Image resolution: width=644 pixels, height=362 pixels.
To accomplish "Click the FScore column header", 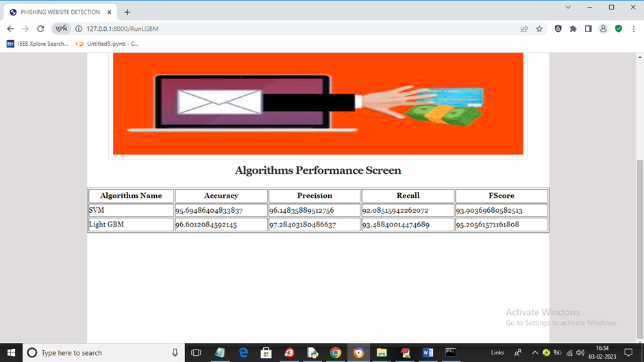I will (x=501, y=195).
